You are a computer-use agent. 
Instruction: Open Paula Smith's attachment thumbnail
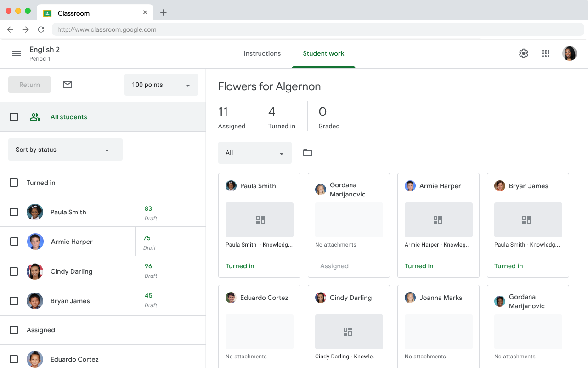click(x=260, y=220)
